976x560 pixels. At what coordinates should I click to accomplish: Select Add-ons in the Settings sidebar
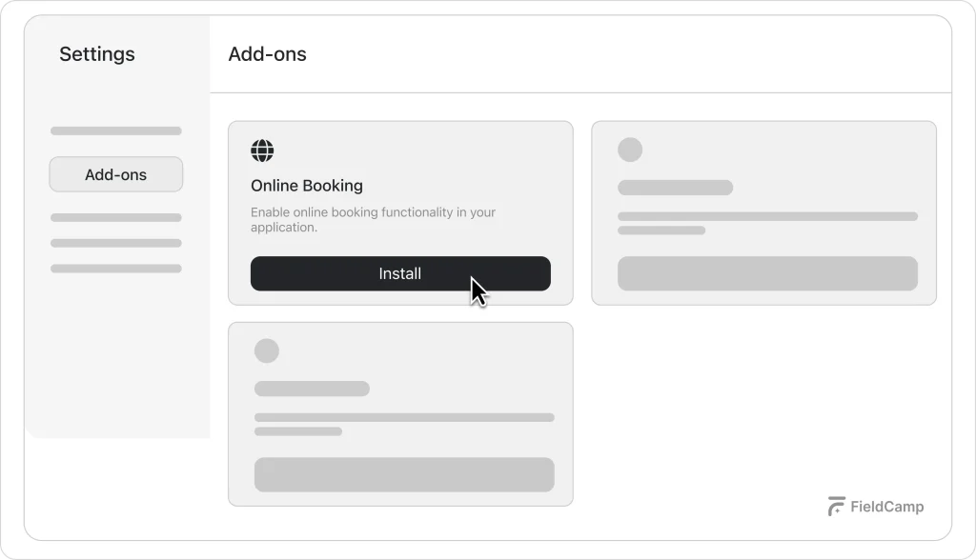click(x=115, y=174)
